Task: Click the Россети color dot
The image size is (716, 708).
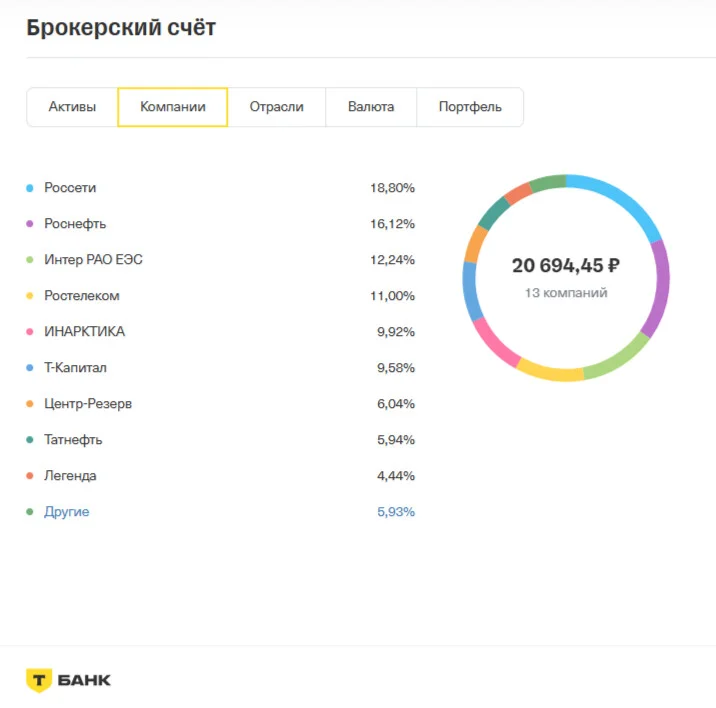Action: click(30, 188)
